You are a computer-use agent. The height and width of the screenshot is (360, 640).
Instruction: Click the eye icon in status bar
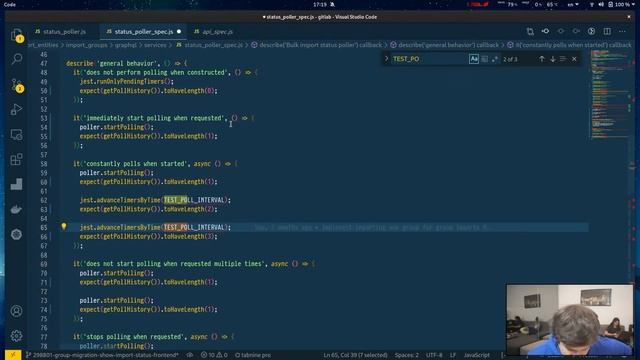click(190, 355)
